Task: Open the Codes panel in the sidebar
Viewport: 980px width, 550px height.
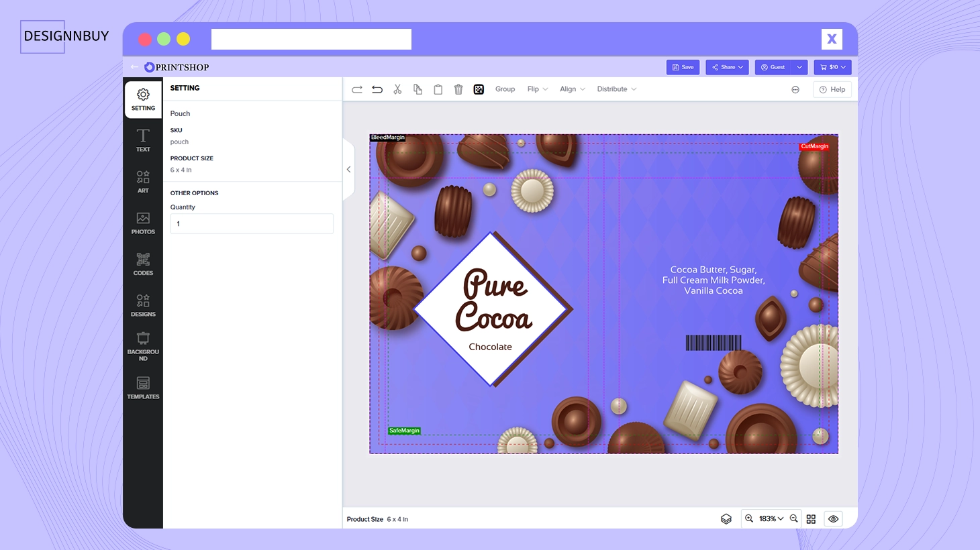Action: [143, 264]
